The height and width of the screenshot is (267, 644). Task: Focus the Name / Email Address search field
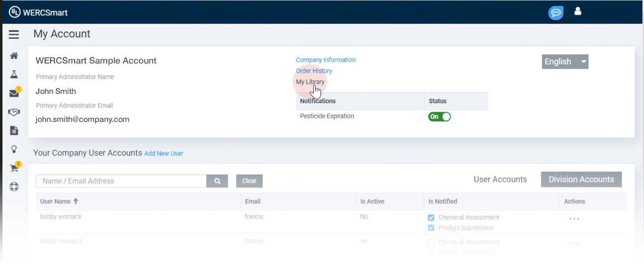coord(121,181)
